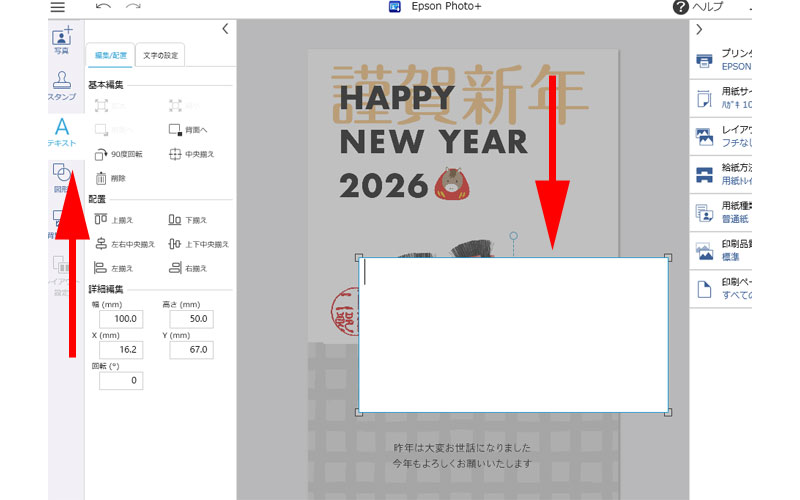
Task: Switch to the 文字の設定 tab
Action: (x=160, y=55)
